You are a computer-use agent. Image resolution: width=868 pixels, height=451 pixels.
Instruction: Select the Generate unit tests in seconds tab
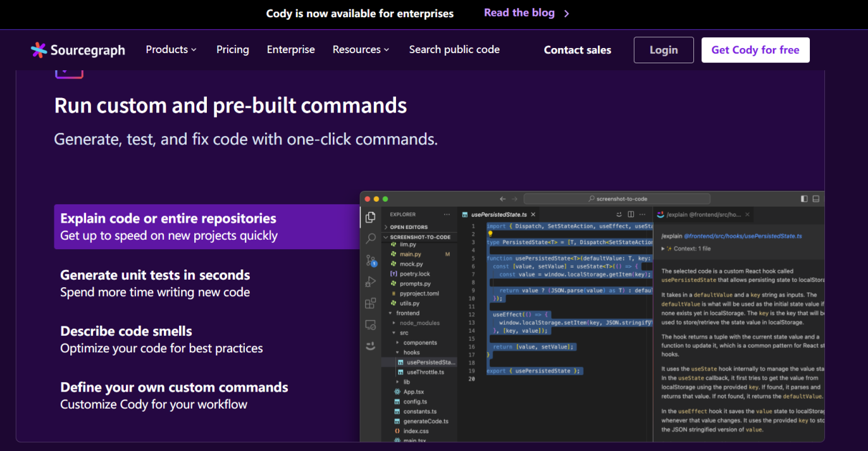pyautogui.click(x=155, y=283)
